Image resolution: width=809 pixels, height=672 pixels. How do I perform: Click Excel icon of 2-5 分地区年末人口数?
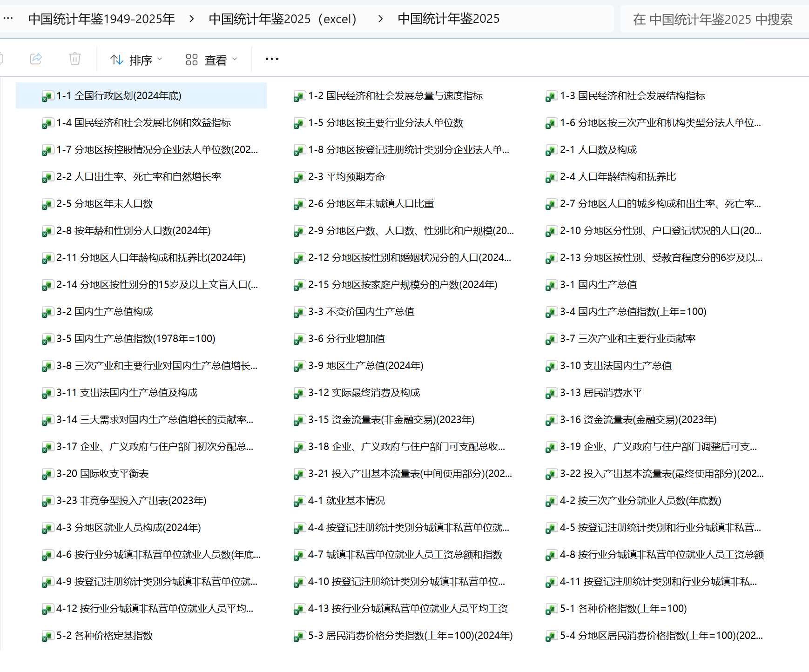pyautogui.click(x=47, y=204)
